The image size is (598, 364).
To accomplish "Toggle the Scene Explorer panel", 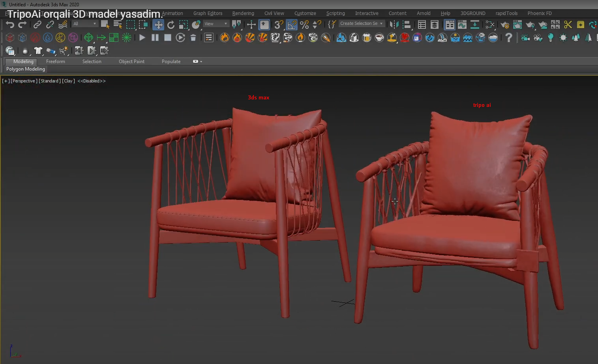I will 422,25.
